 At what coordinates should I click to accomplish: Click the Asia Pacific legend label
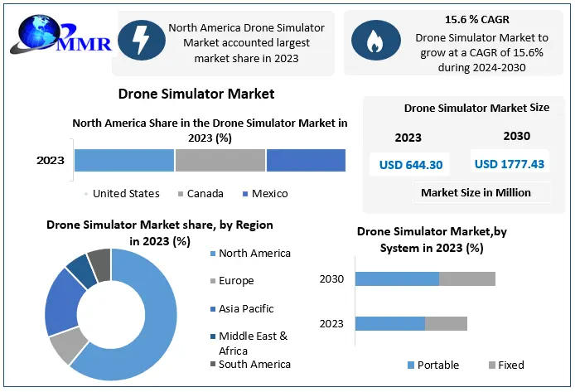(x=246, y=308)
